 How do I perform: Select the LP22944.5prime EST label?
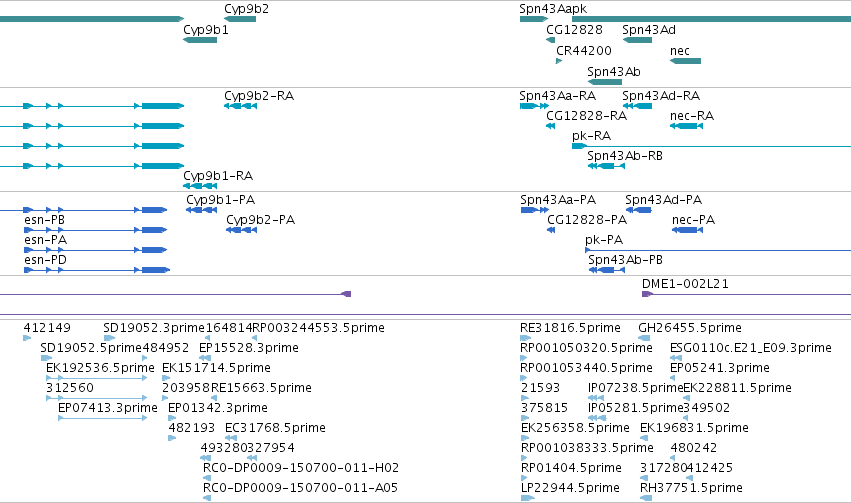point(570,488)
